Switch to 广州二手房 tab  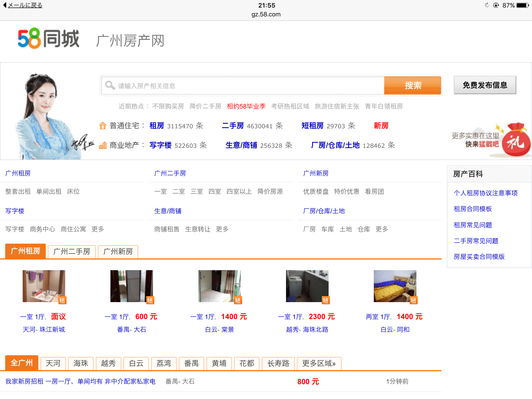point(72,251)
